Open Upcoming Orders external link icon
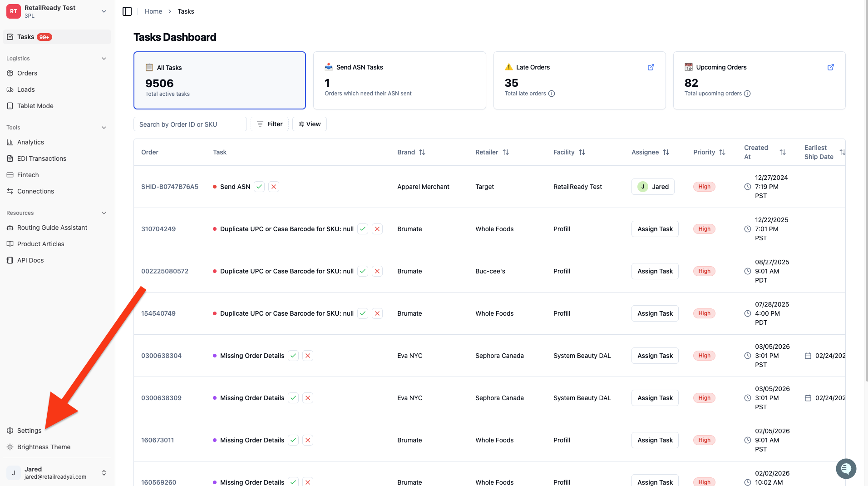This screenshot has width=868, height=486. [x=830, y=67]
